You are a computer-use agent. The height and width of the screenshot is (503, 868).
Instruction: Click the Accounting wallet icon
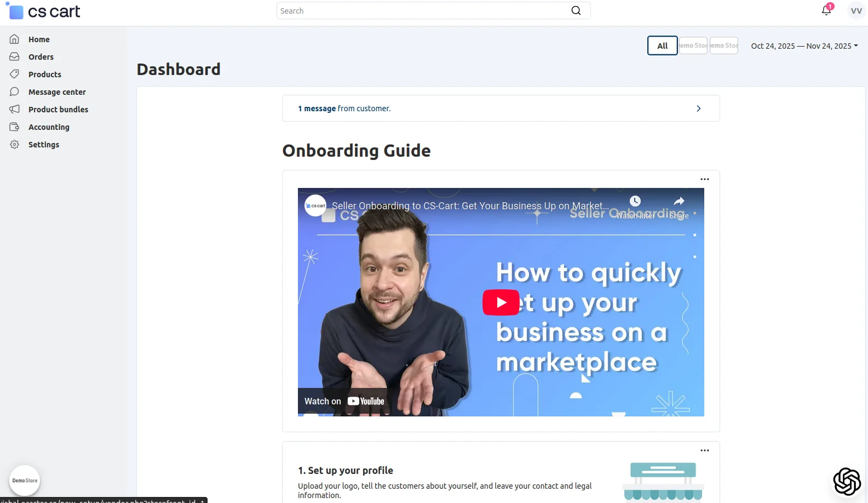click(x=15, y=127)
